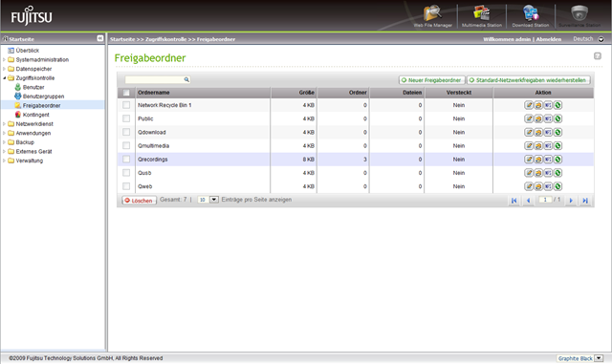The height and width of the screenshot is (364, 612).
Task: Click Neuer Freigabeordner button
Action: (431, 80)
